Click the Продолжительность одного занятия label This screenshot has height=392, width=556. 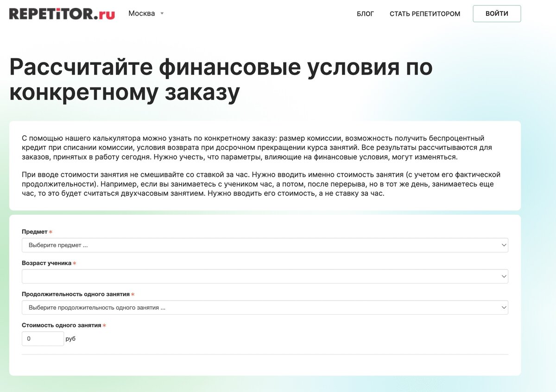76,294
